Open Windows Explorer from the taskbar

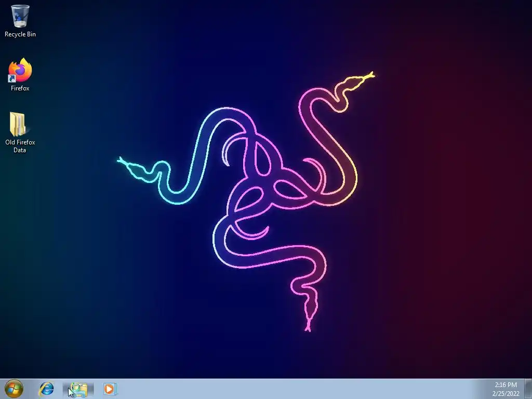click(78, 389)
